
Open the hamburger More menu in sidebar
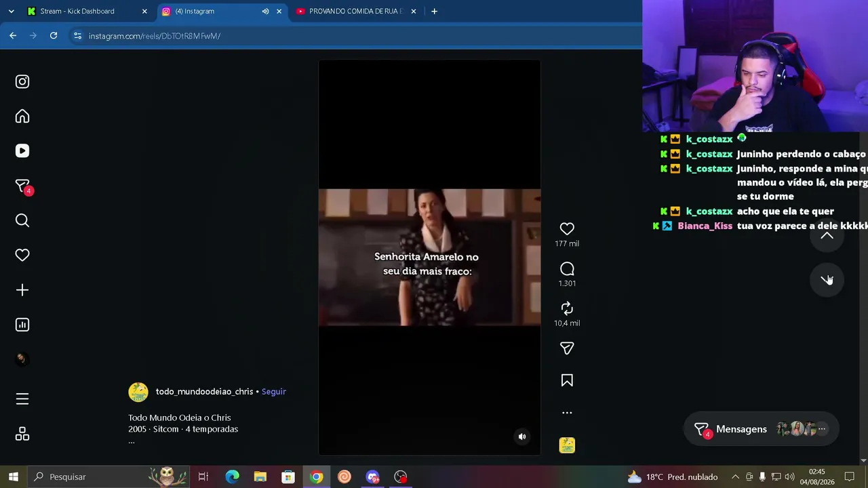22,399
